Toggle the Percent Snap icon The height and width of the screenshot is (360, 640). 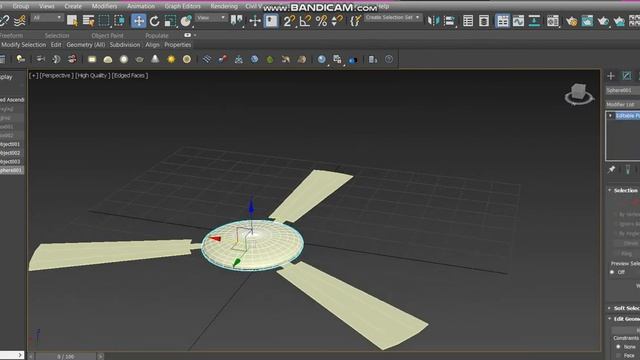click(321, 21)
